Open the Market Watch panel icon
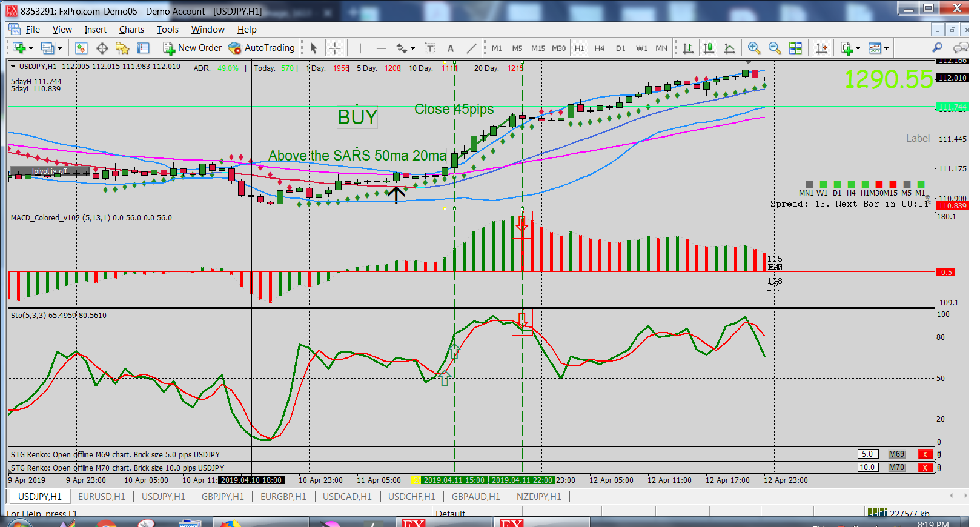 click(81, 48)
